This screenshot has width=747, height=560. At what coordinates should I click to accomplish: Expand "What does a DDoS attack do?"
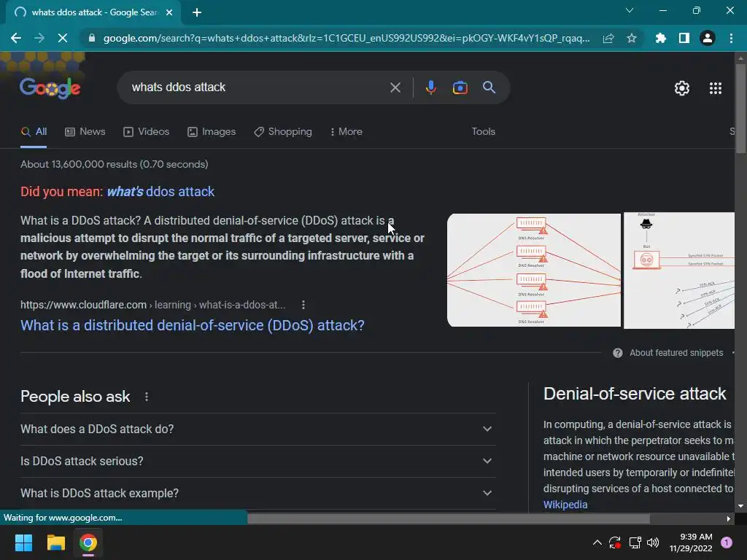[x=258, y=429]
